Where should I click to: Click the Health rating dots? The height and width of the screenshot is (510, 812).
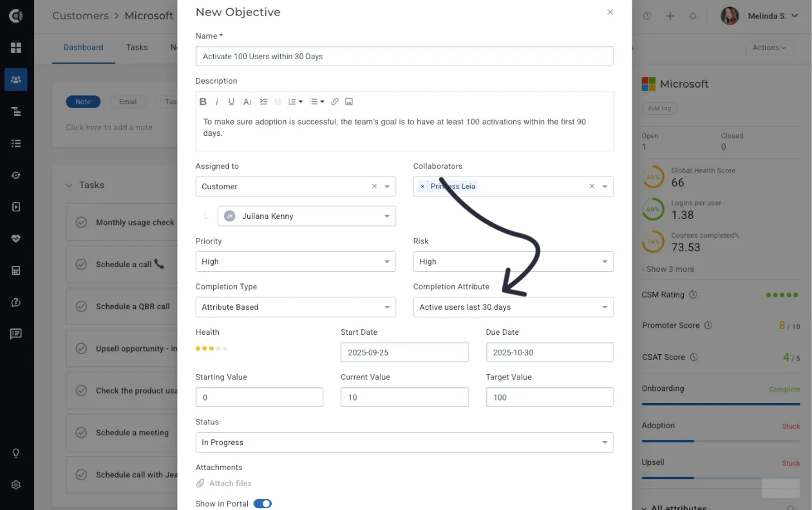point(212,348)
